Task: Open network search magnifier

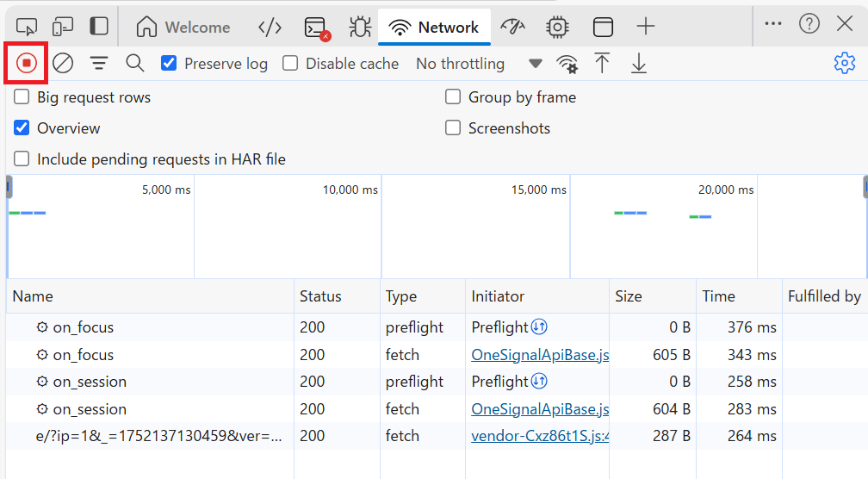Action: coord(135,63)
